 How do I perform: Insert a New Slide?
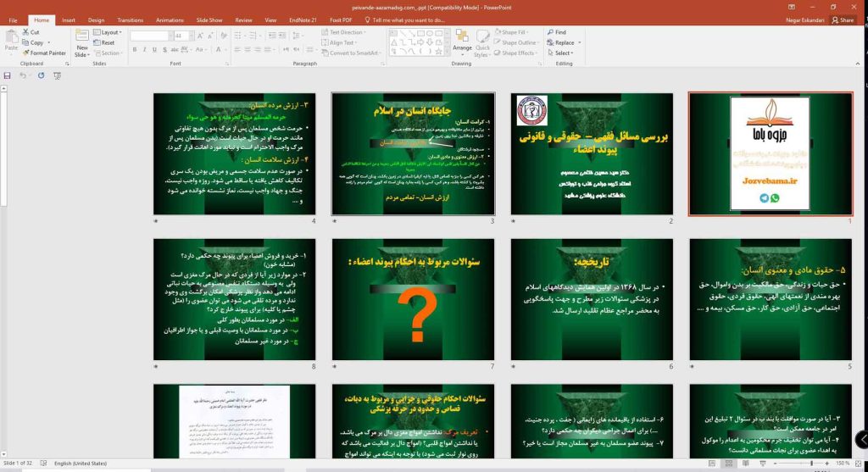[81, 43]
